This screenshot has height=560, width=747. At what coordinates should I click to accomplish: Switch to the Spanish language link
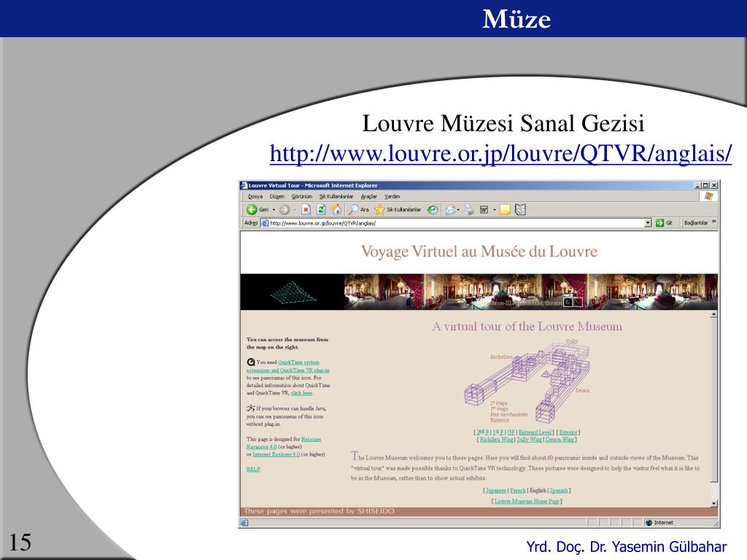coord(559,490)
